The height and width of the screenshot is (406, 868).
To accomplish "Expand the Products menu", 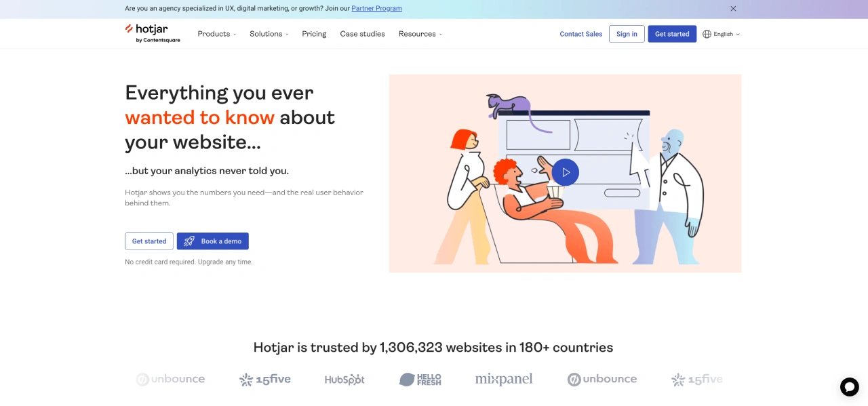I will tap(217, 34).
